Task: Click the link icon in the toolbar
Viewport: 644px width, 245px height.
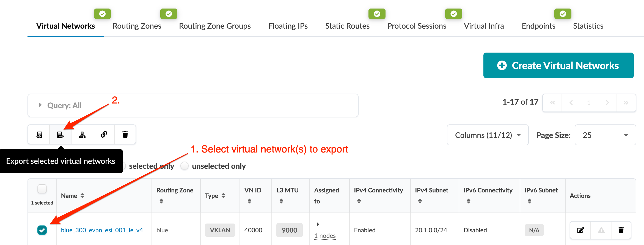Action: point(104,135)
